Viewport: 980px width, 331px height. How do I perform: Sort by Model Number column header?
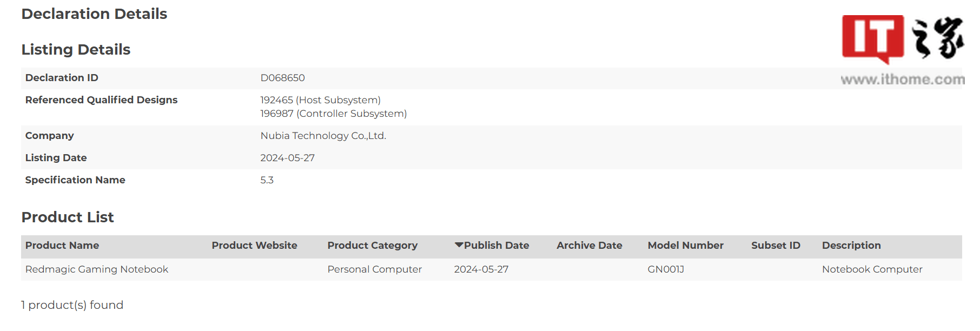[x=685, y=246]
